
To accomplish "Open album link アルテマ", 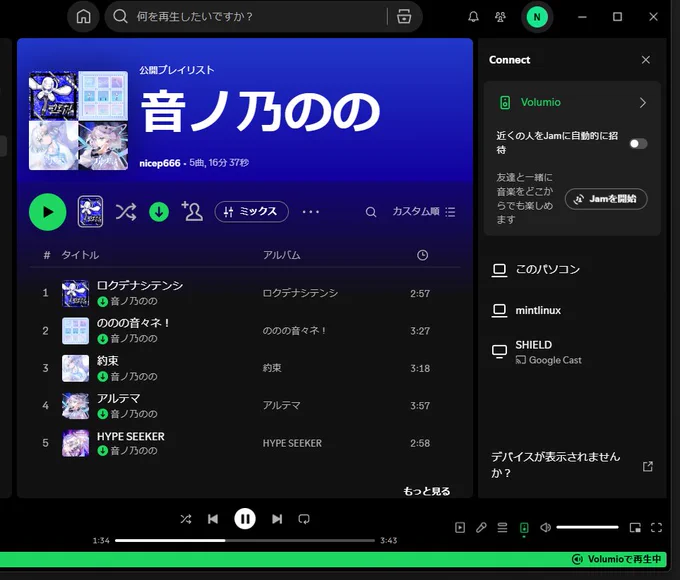I will click(281, 405).
